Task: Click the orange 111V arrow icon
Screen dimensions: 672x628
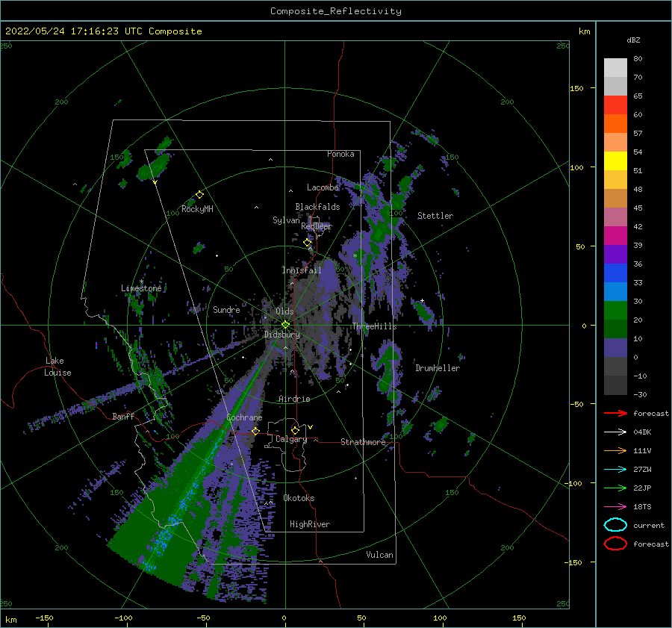Action: [x=615, y=450]
